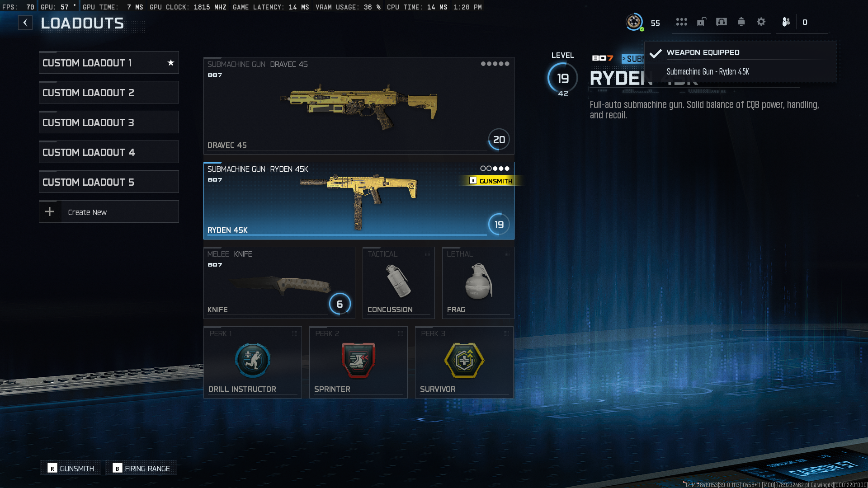Click the Knife level 6 badge
Image resolution: width=868 pixels, height=488 pixels.
340,304
